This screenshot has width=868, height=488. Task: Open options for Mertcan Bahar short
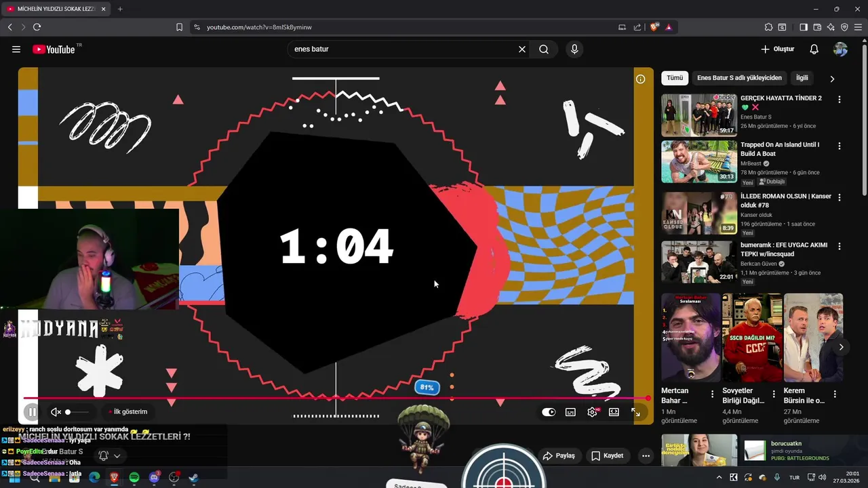(x=712, y=394)
